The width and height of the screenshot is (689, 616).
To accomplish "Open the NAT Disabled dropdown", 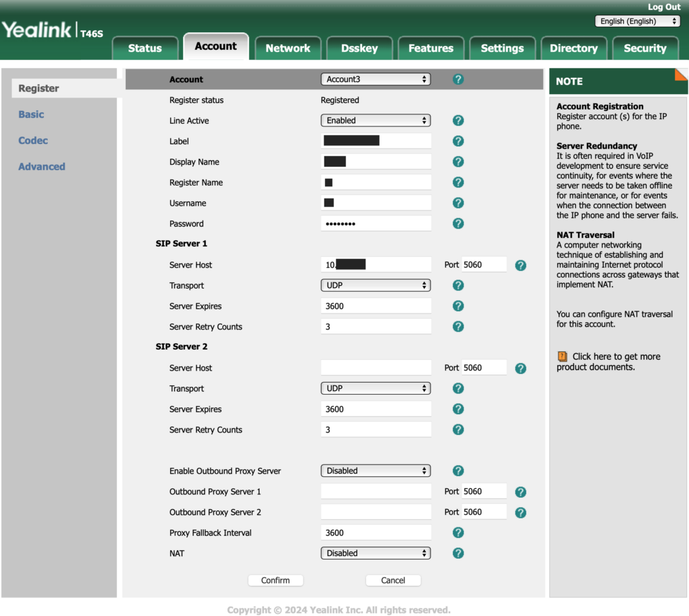I will (x=375, y=553).
